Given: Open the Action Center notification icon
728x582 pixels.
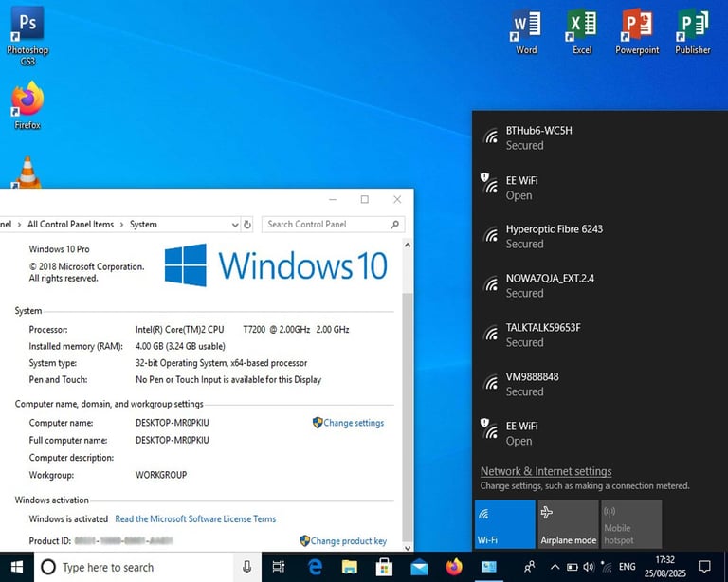Looking at the screenshot, I should click(x=704, y=567).
